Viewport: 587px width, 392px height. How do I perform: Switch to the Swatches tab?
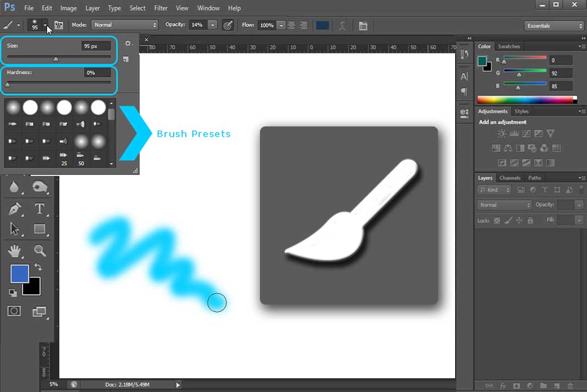click(509, 46)
